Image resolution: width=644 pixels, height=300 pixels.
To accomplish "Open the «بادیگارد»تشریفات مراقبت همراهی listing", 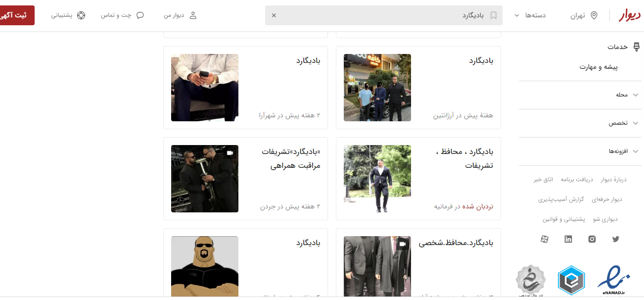I will click(x=245, y=179).
